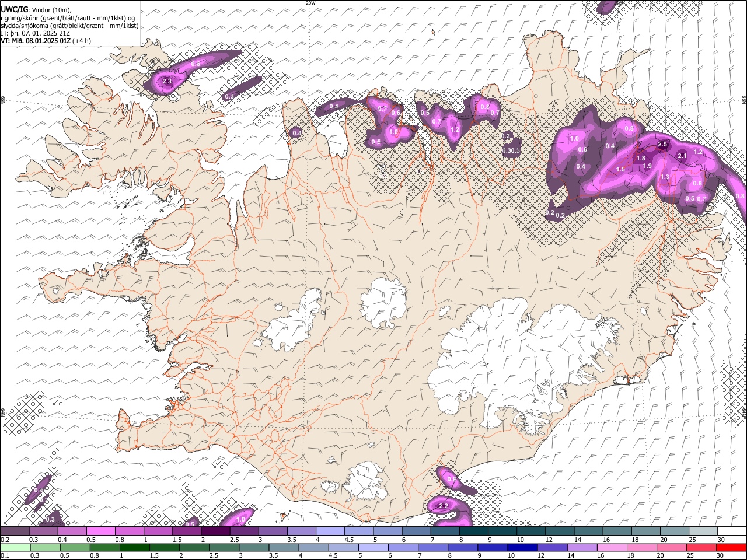Viewport: 747px width, 560px height.
Task: Click the '1.9' precipitation value on the map
Action: click(647, 166)
